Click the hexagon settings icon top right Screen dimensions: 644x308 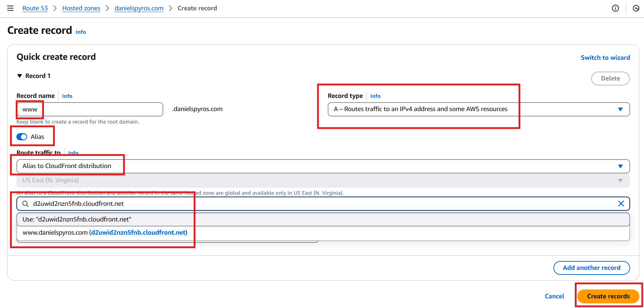[636, 8]
